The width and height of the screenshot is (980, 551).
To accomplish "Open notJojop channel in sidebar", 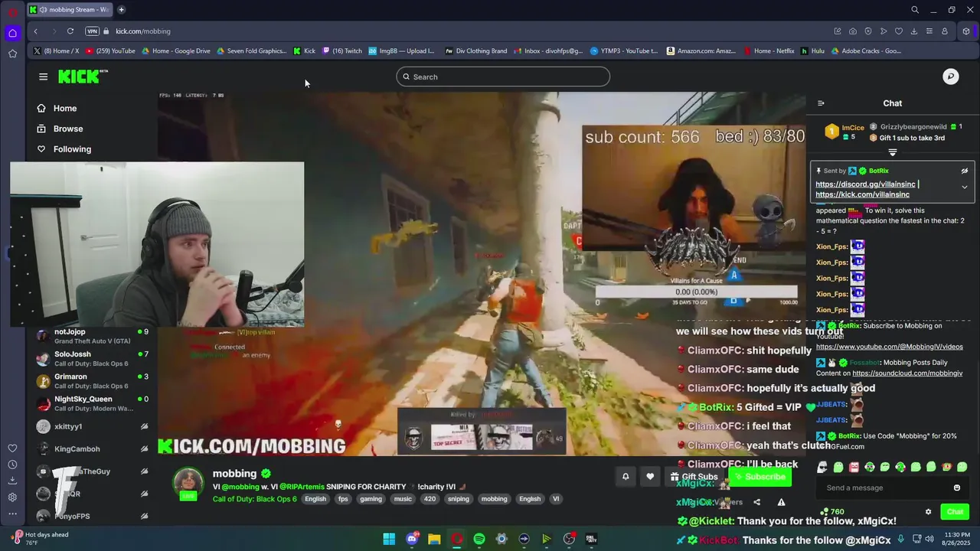I will (92, 336).
